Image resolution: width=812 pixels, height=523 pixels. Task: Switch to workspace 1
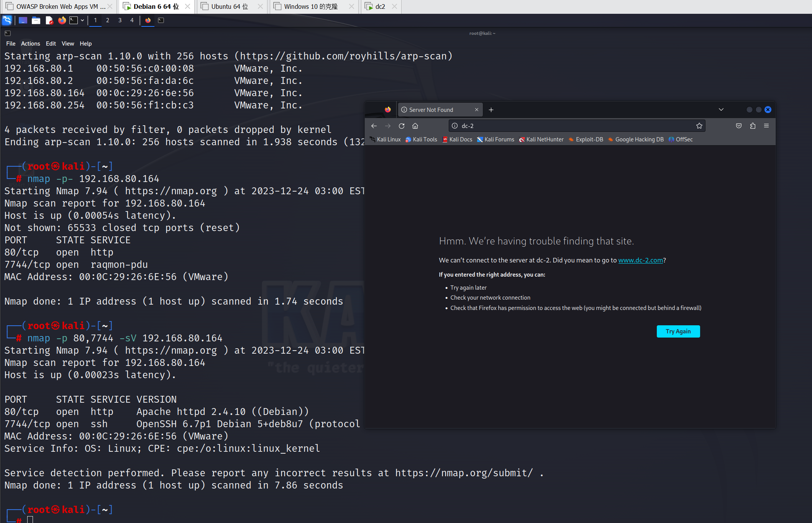pos(95,20)
